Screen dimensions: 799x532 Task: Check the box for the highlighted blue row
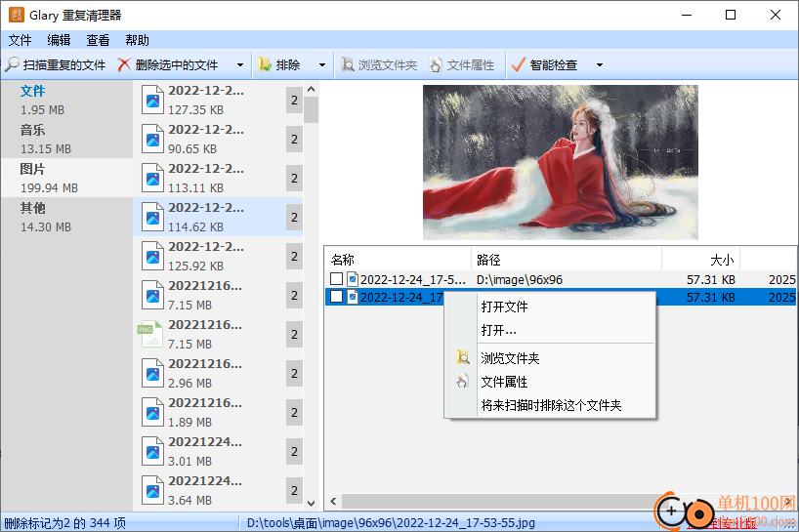[336, 297]
